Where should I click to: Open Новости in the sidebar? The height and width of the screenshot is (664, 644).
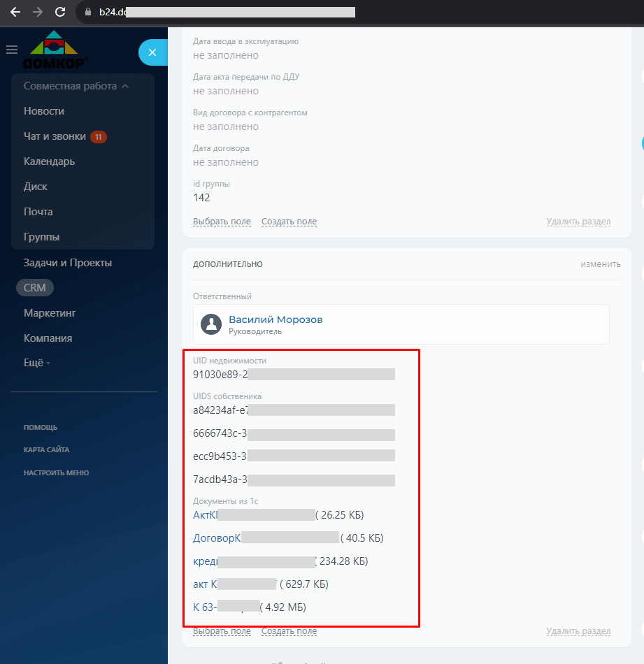[x=44, y=111]
